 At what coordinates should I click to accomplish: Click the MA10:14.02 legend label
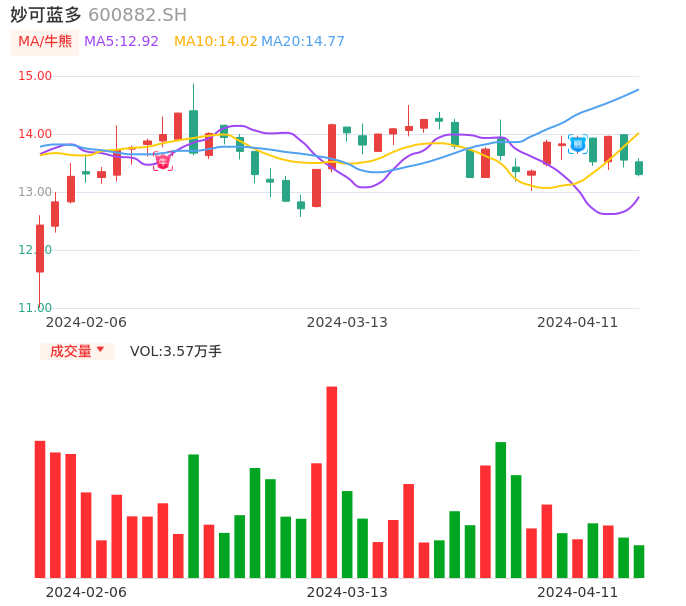coord(216,42)
